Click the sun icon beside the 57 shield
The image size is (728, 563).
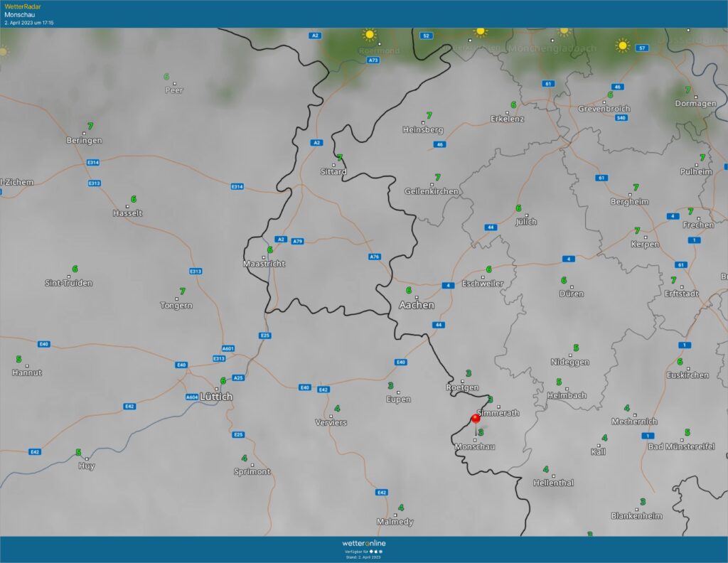pos(622,45)
